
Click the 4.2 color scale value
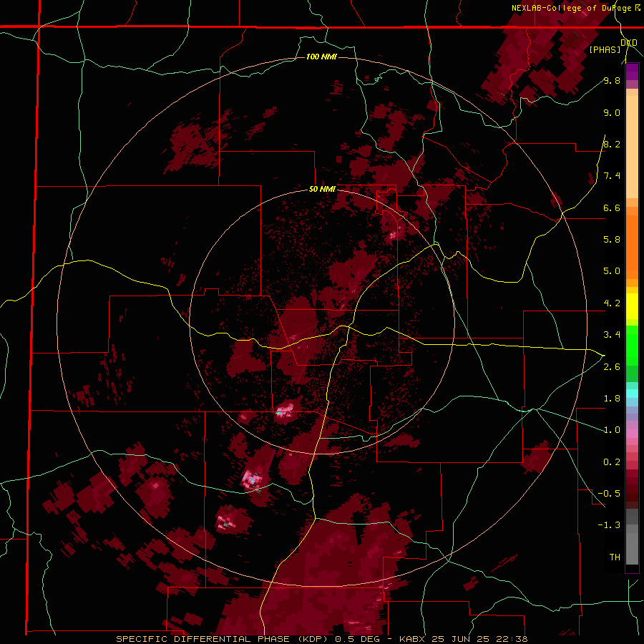(x=612, y=303)
